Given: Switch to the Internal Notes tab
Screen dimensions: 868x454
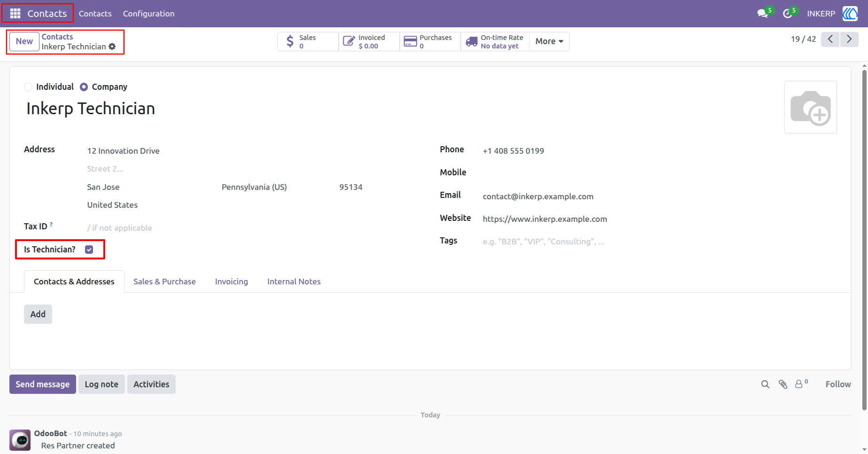Looking at the screenshot, I should pos(294,282).
